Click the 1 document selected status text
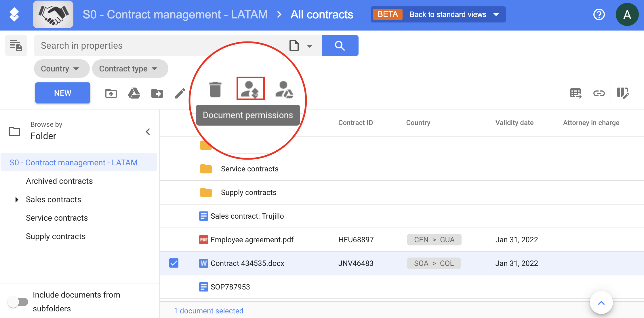Viewport: 644px width, 318px height. tap(209, 311)
